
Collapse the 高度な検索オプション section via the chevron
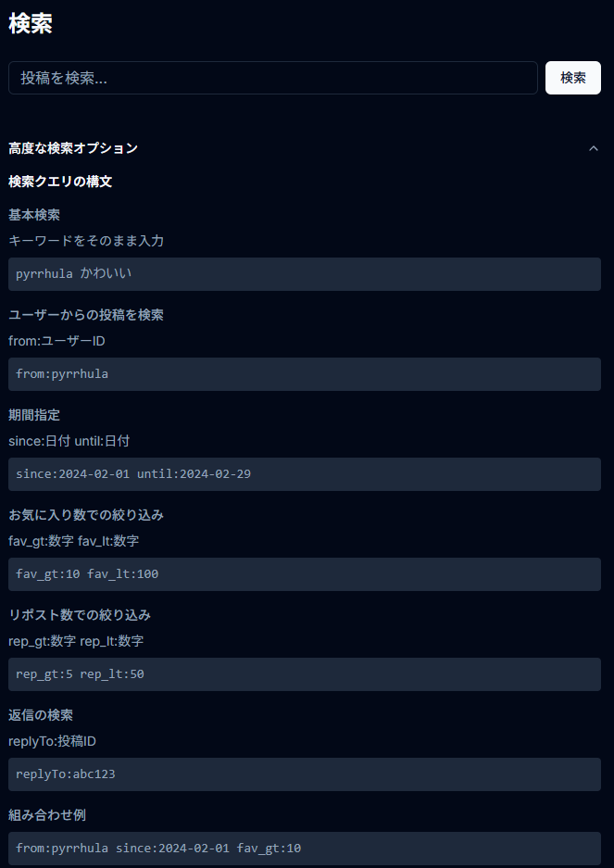tap(594, 148)
